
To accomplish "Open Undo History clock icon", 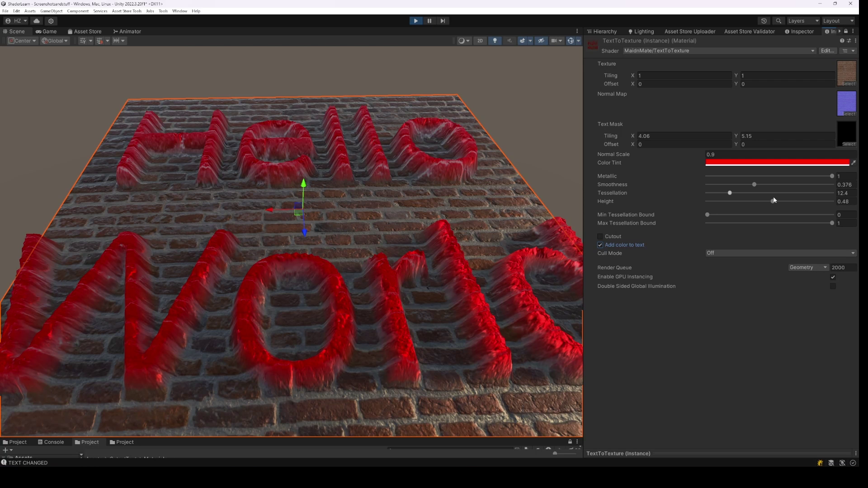I will (x=764, y=21).
